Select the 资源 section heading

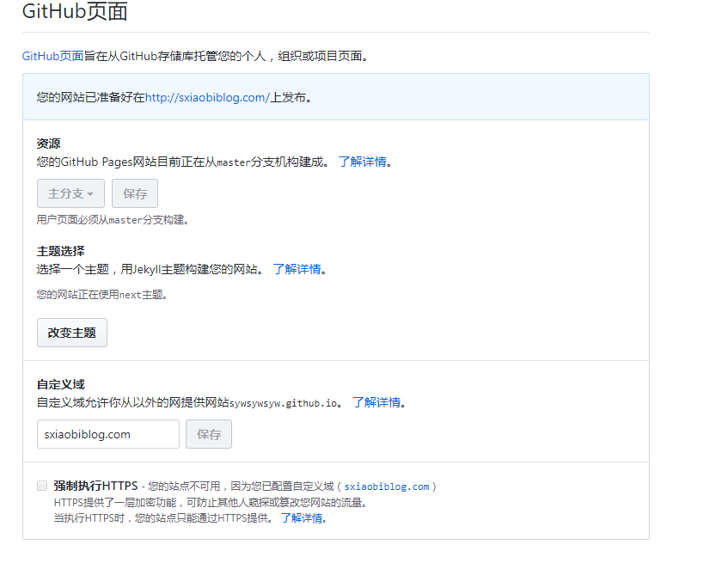coord(49,144)
